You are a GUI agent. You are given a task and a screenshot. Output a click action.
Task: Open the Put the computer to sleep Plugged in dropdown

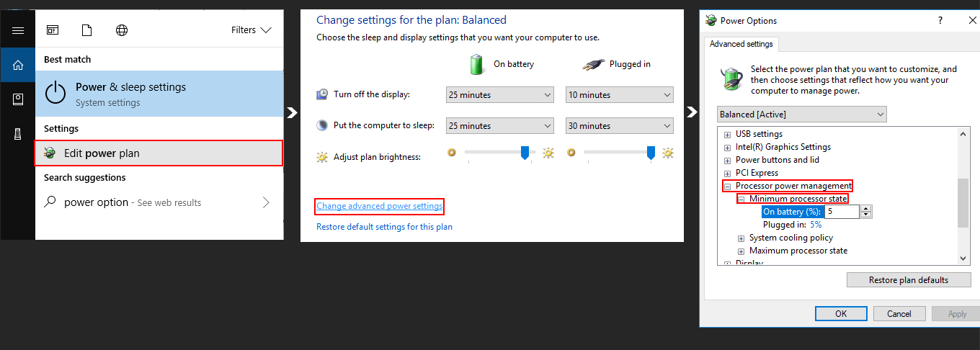(x=620, y=125)
